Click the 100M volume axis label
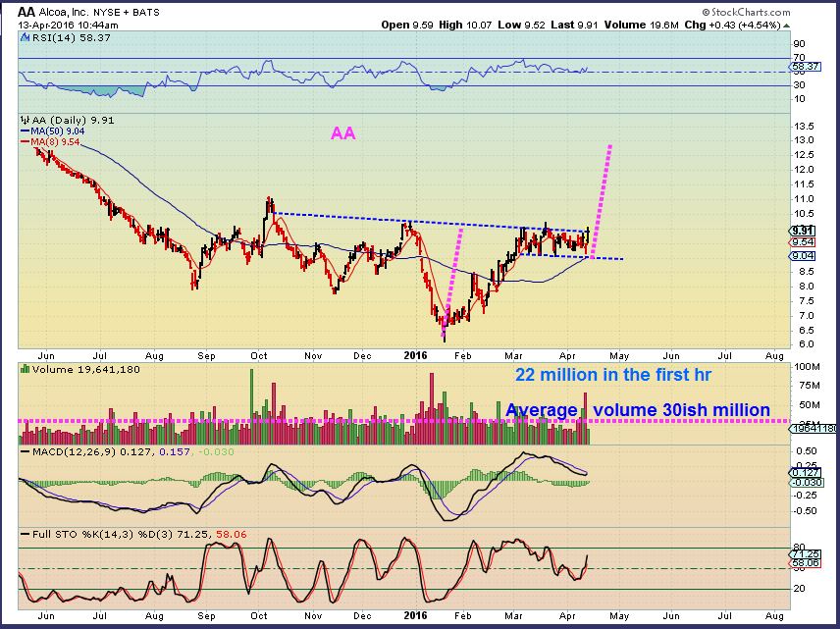The image size is (840, 629). coord(808,367)
